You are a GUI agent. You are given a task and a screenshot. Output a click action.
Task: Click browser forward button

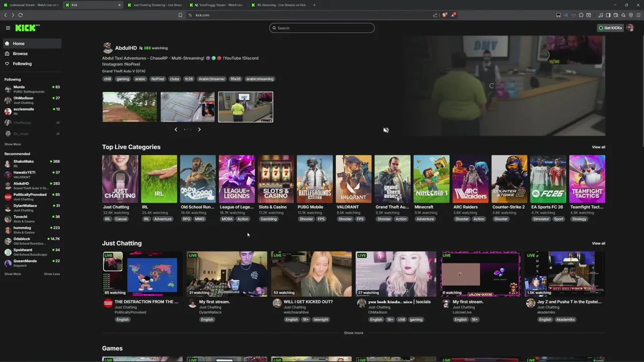13,15
